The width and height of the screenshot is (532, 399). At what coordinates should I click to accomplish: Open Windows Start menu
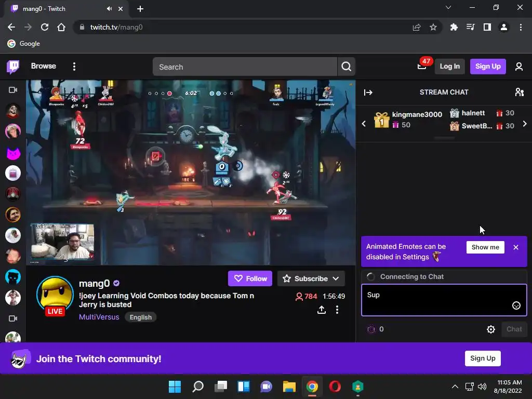[x=175, y=387]
